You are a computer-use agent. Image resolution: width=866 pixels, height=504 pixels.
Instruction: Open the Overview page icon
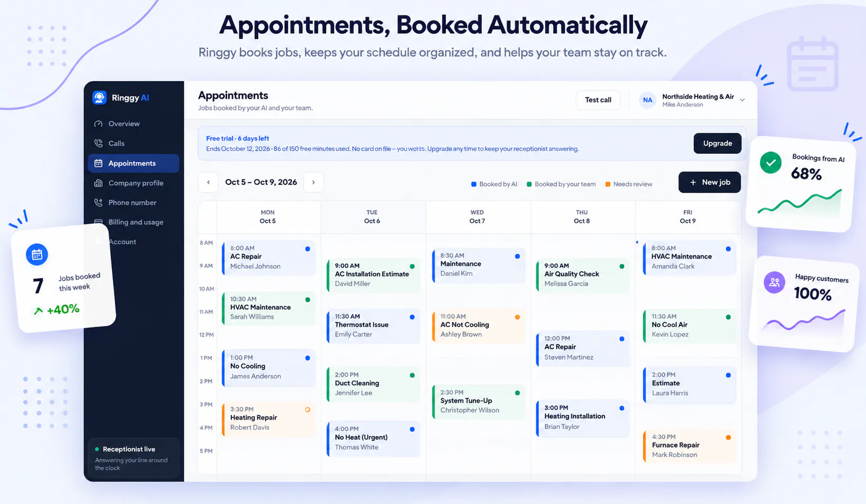pyautogui.click(x=98, y=124)
